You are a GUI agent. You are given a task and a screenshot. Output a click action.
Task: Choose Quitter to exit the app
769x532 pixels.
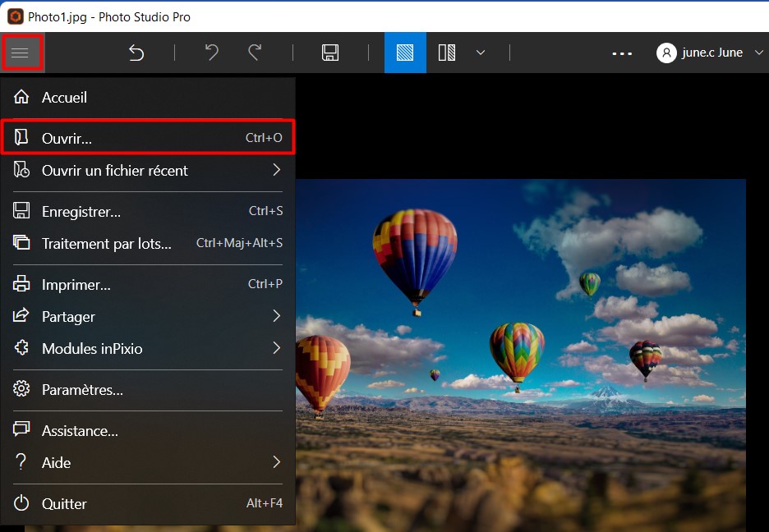click(x=148, y=503)
